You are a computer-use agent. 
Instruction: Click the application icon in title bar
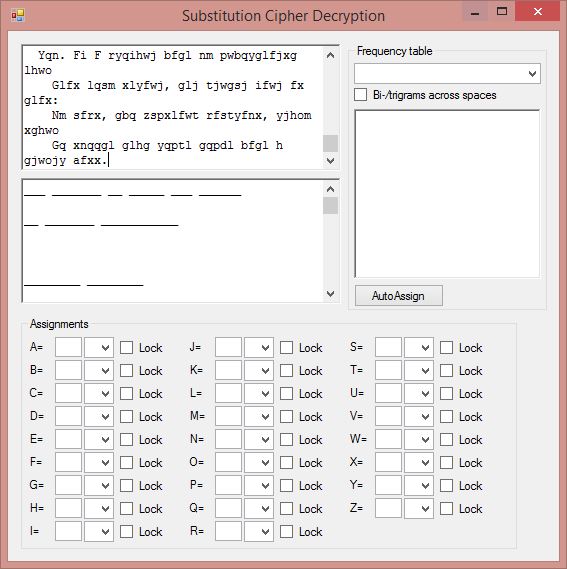tap(17, 16)
